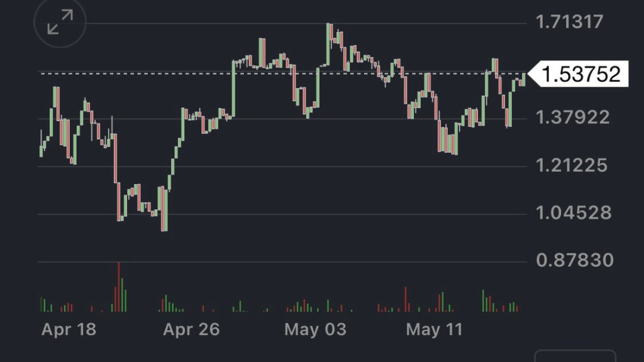Select the May 11 date label

tap(434, 329)
